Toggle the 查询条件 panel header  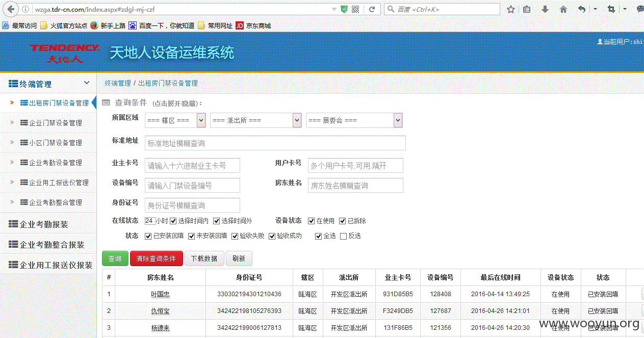[x=152, y=102]
